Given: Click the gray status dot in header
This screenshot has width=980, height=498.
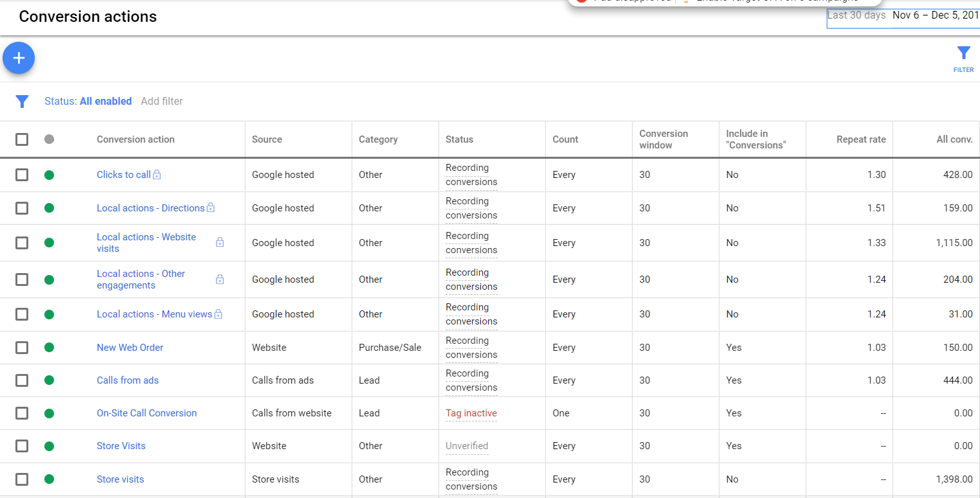Looking at the screenshot, I should click(x=50, y=139).
